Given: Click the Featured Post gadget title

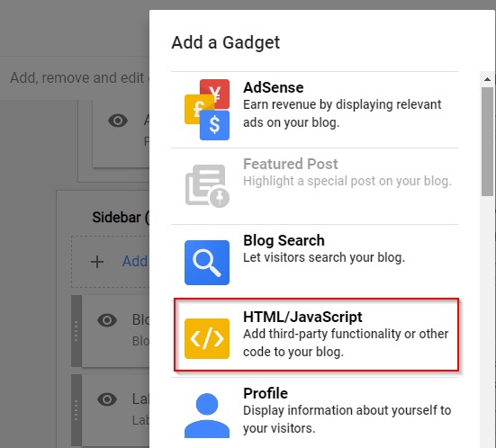Looking at the screenshot, I should pyautogui.click(x=291, y=164).
